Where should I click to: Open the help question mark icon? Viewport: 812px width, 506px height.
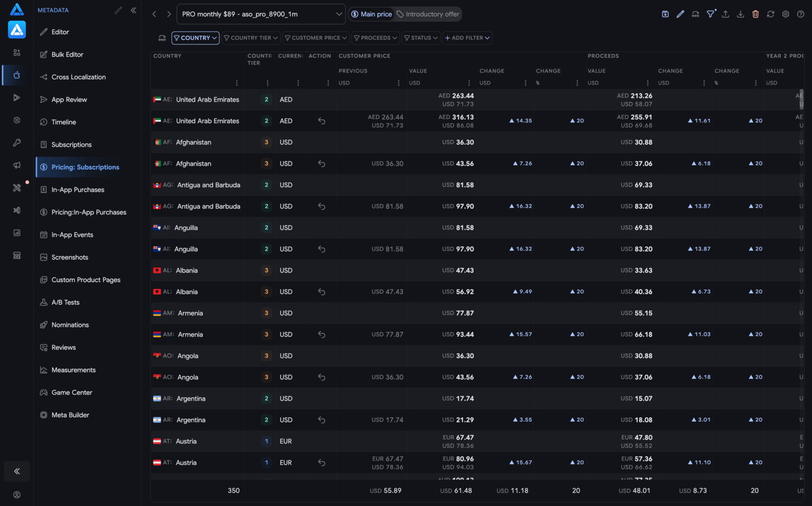801,14
